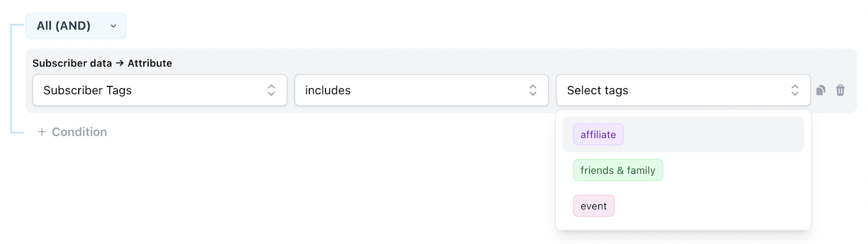868x244 pixels.
Task: Delete the condition with the trash icon
Action: pyautogui.click(x=840, y=90)
